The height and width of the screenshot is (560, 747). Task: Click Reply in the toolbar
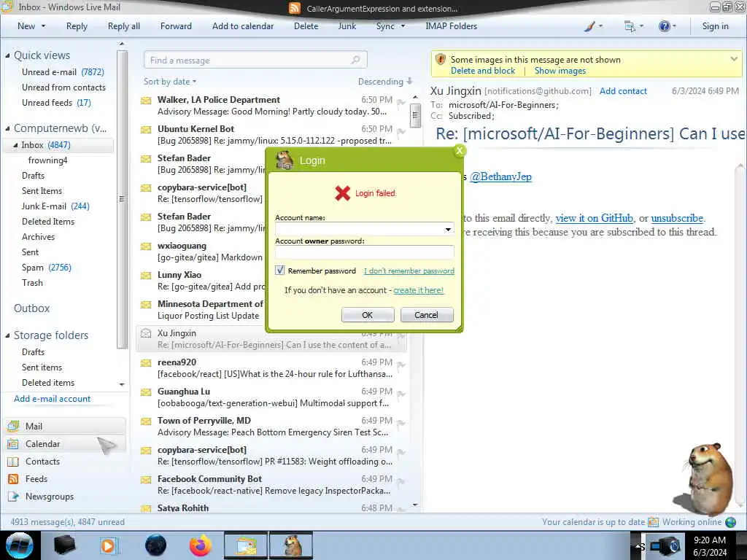(x=77, y=26)
